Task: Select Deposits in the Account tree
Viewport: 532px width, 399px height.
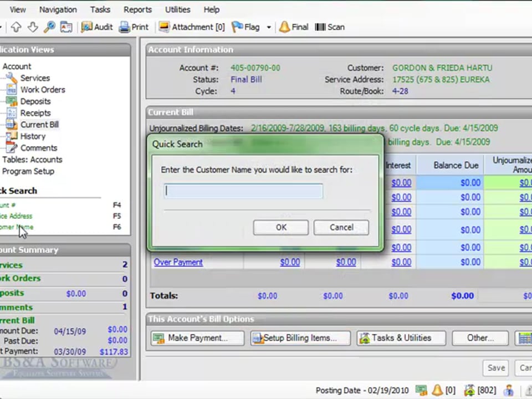Action: pos(35,101)
